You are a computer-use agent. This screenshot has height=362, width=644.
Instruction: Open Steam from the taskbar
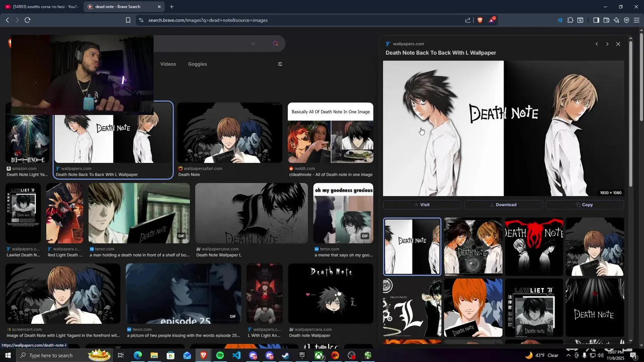tap(285, 355)
